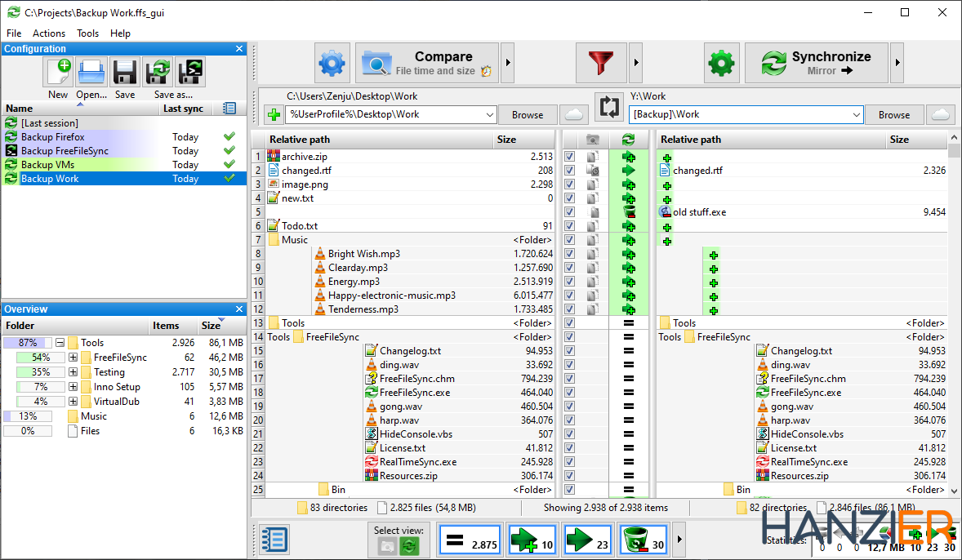Click Save as GUI job icon
The height and width of the screenshot is (560, 962).
tap(158, 72)
